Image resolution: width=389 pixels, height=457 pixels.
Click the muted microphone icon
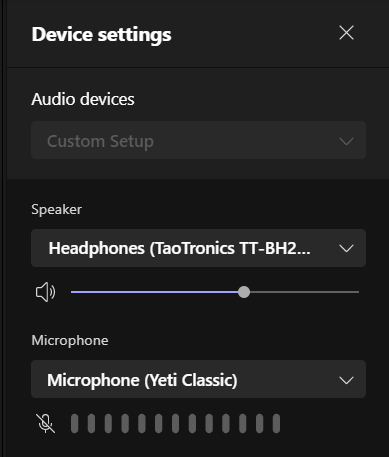[45, 423]
